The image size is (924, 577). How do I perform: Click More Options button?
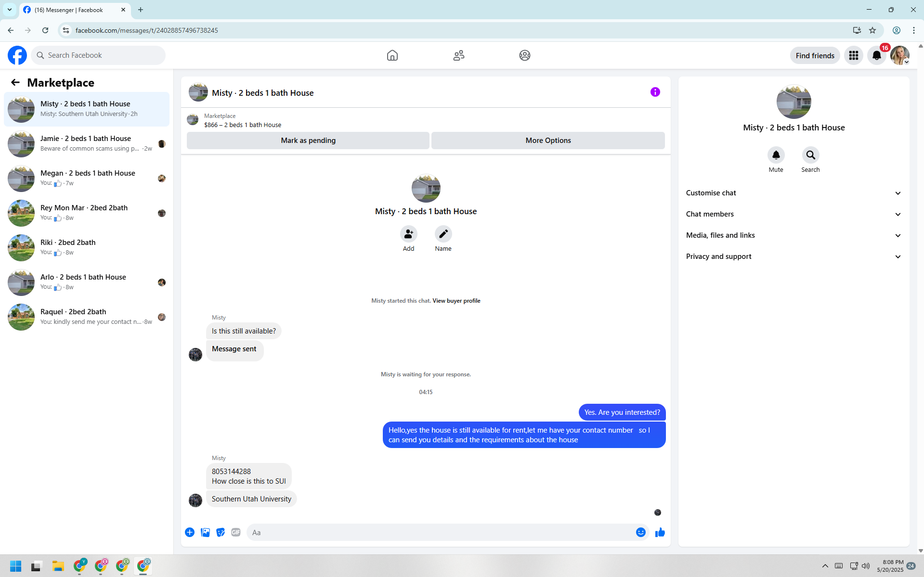[x=548, y=141]
